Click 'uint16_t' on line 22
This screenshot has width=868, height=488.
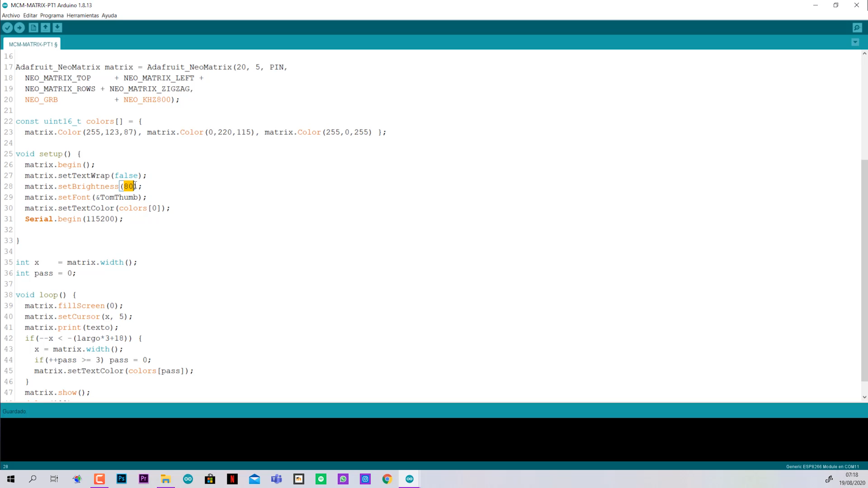point(62,122)
